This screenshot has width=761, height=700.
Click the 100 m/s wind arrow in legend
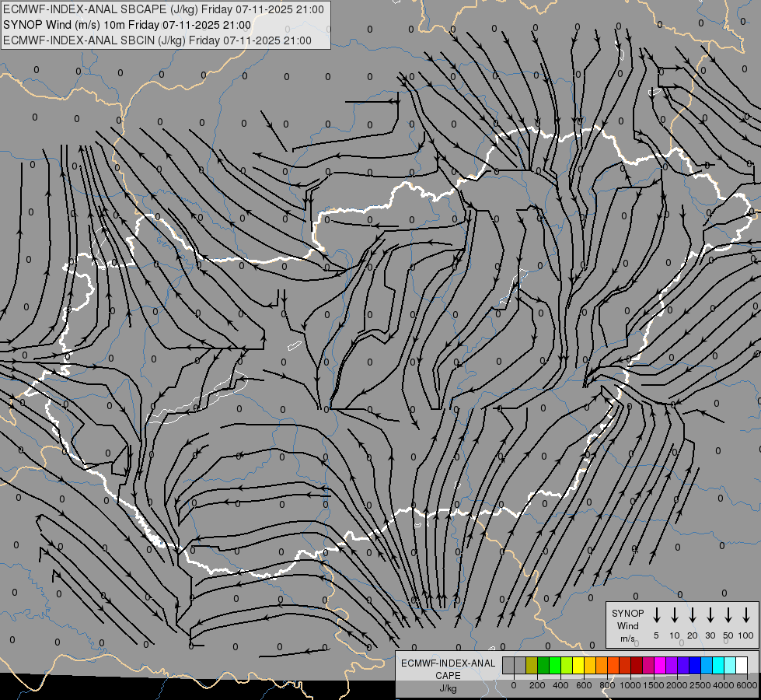[746, 614]
